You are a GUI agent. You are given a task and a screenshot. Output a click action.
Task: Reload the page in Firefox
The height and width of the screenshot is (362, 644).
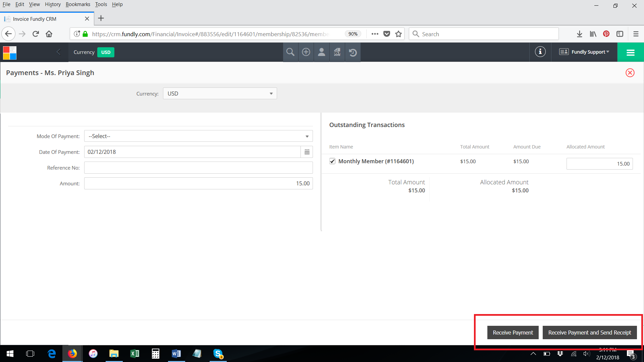click(36, 34)
